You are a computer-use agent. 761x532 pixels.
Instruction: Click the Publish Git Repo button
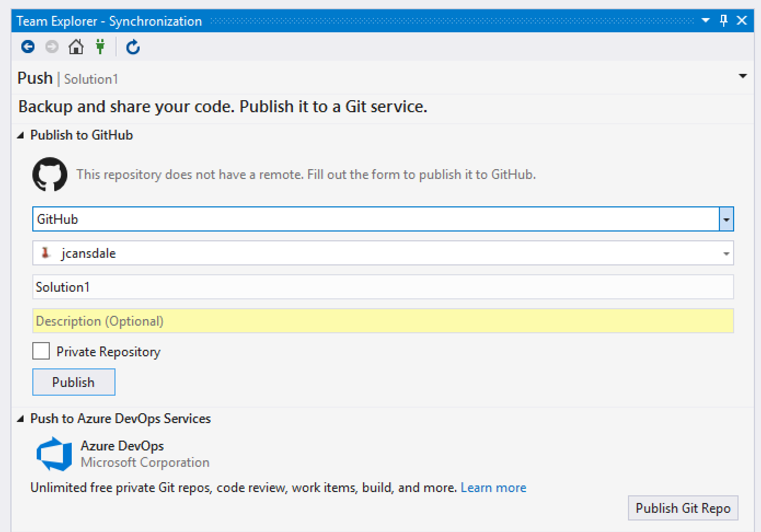(683, 508)
